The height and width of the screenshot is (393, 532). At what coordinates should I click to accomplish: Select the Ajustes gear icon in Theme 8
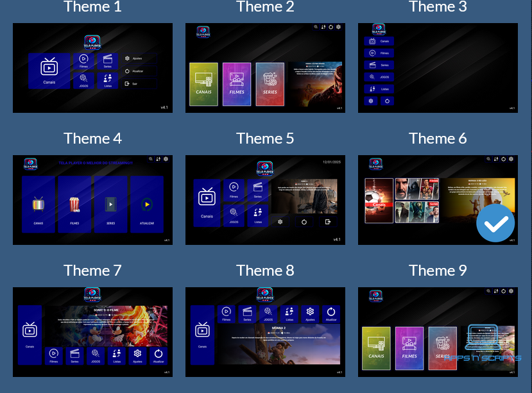click(x=310, y=314)
